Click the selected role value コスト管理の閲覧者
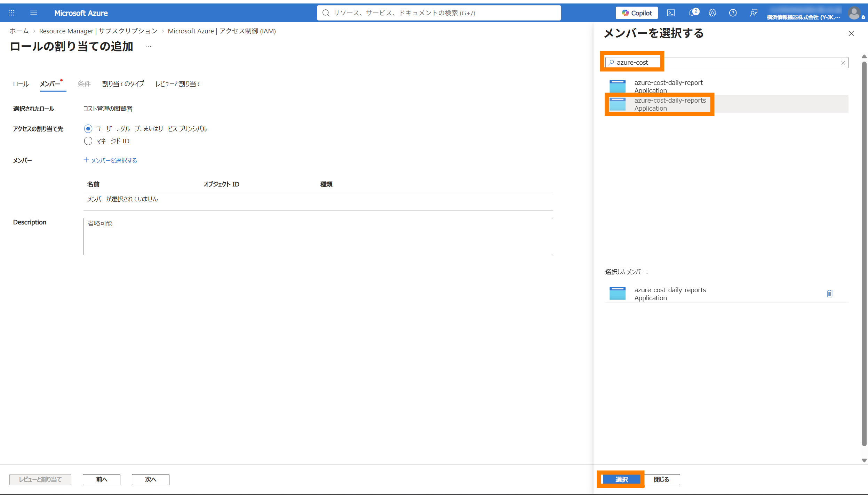The image size is (868, 495). pos(108,109)
